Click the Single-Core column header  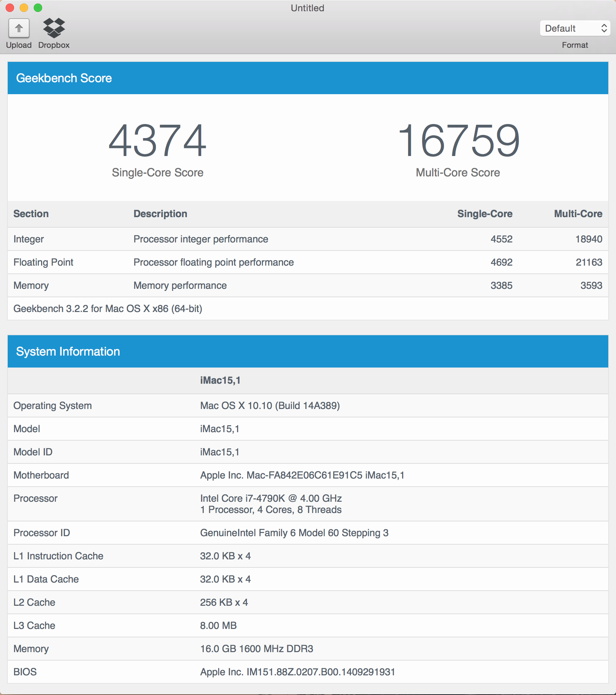[x=485, y=214]
